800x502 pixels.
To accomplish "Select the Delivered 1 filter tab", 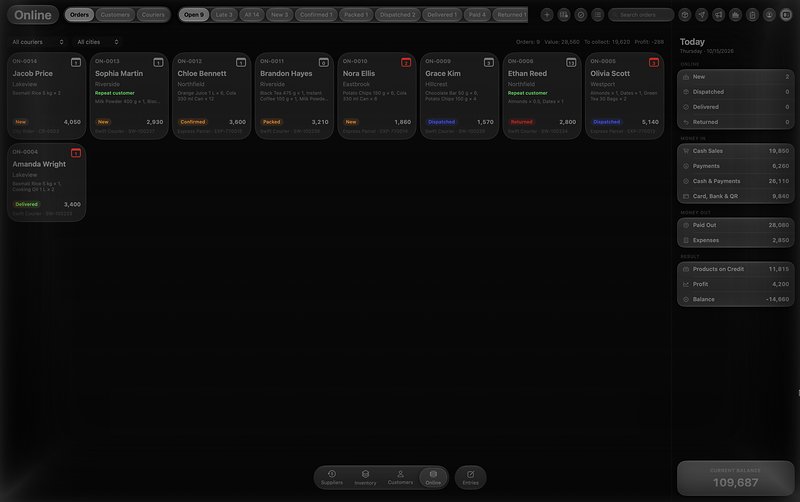I will point(442,15).
